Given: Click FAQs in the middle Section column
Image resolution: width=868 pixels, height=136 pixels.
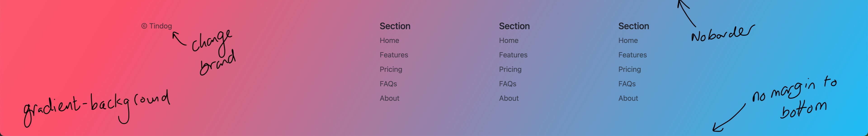Looking at the screenshot, I should point(507,84).
